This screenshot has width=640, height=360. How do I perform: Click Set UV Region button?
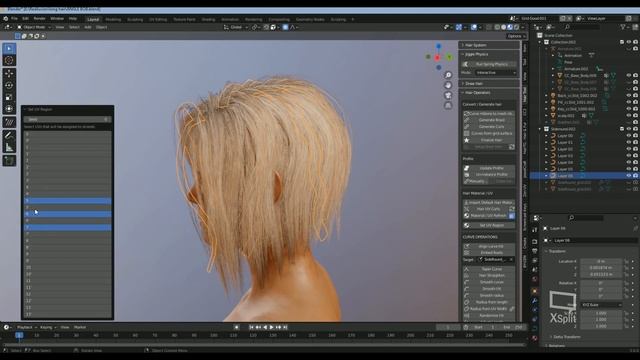tap(489, 225)
